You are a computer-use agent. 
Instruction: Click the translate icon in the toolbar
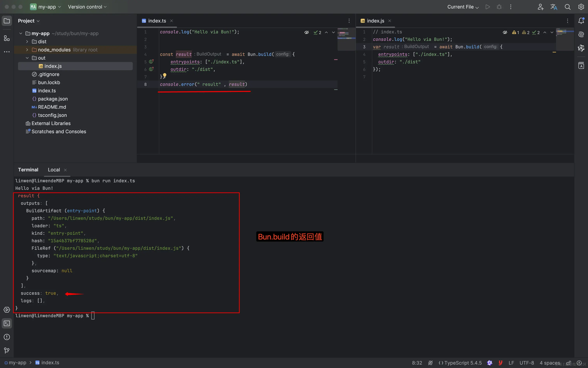click(554, 7)
